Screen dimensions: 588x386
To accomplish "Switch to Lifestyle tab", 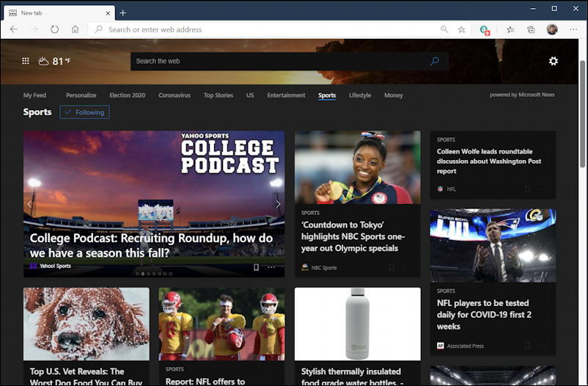I will pyautogui.click(x=360, y=95).
